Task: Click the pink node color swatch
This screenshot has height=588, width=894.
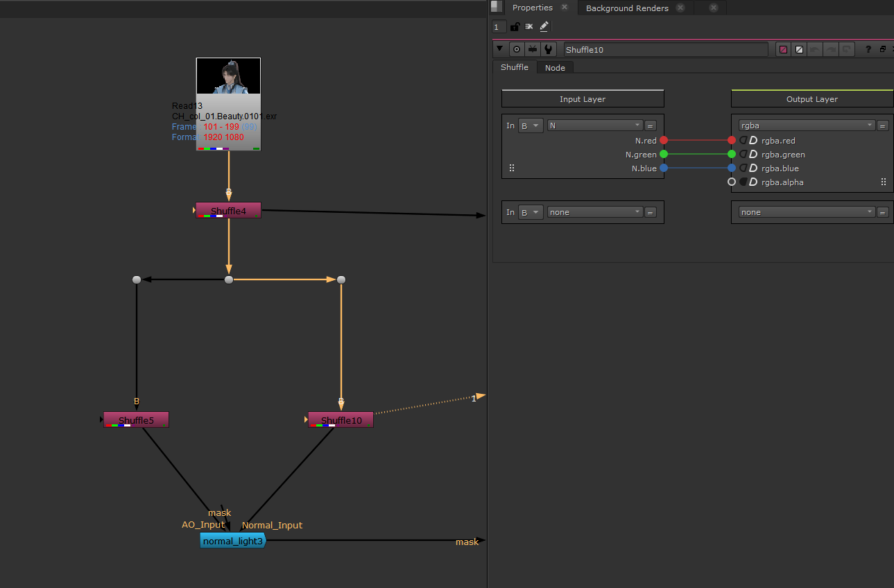Action: point(782,49)
